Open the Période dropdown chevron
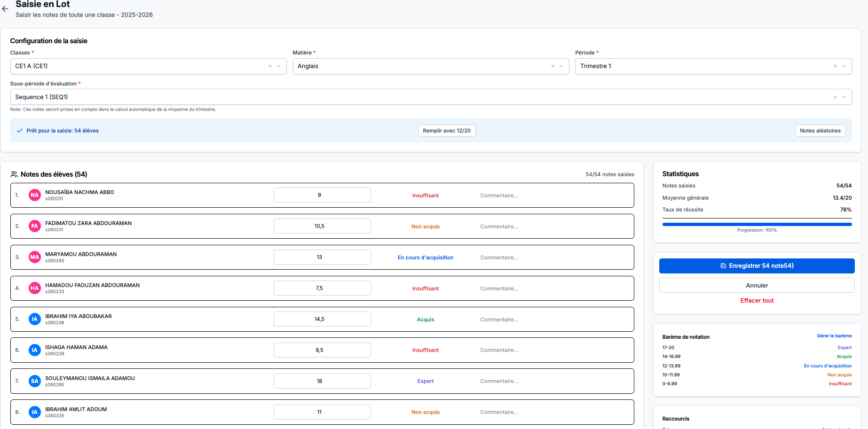The height and width of the screenshot is (429, 868). (x=844, y=66)
